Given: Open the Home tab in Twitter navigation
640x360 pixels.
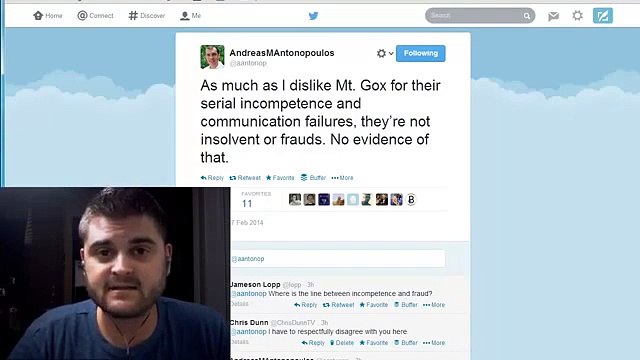Looking at the screenshot, I should pos(48,16).
